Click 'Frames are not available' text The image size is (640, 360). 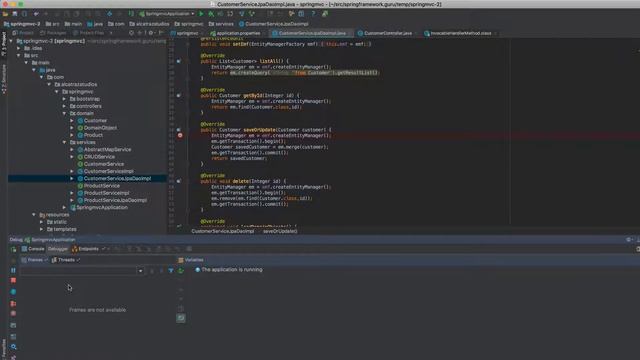coord(98,310)
